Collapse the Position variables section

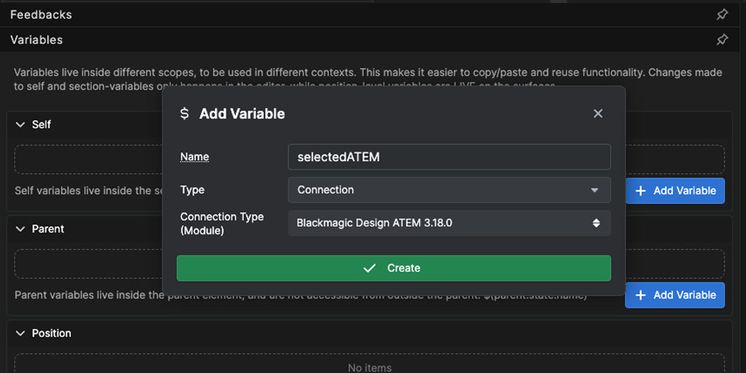pos(20,334)
